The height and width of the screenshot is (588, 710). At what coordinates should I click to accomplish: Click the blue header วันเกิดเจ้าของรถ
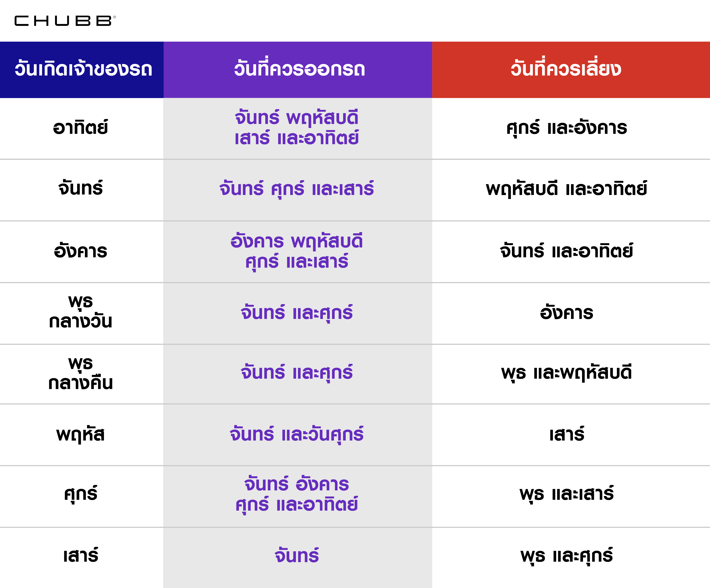tap(83, 69)
